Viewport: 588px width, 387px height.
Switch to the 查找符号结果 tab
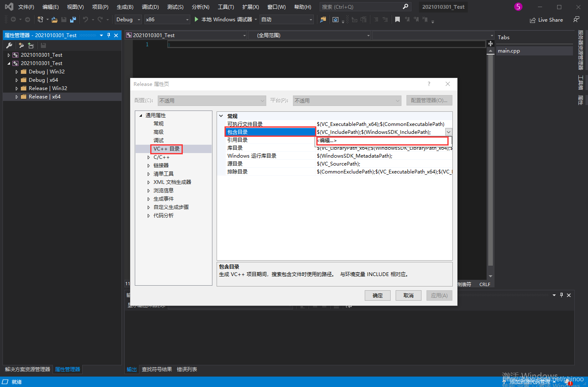coord(157,369)
